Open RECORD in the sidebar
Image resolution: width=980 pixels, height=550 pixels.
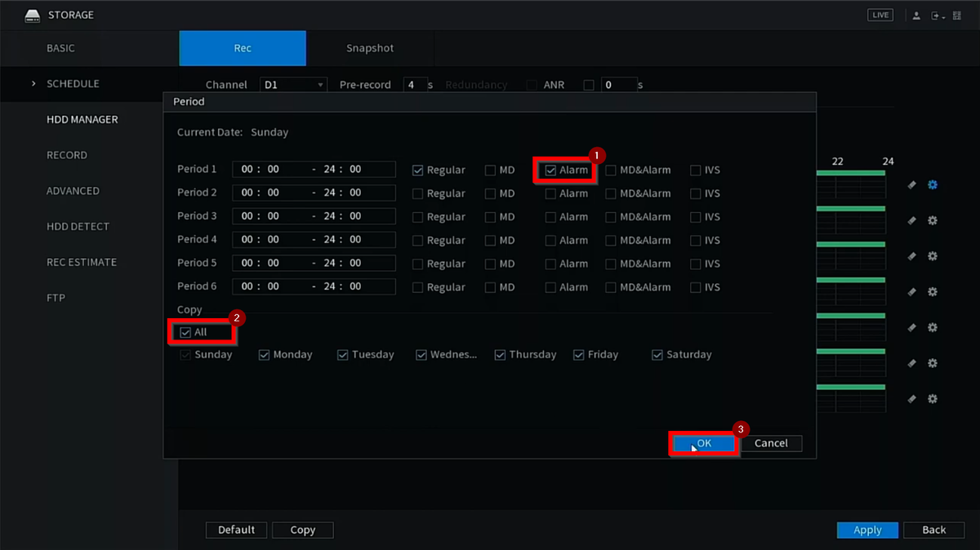(67, 155)
